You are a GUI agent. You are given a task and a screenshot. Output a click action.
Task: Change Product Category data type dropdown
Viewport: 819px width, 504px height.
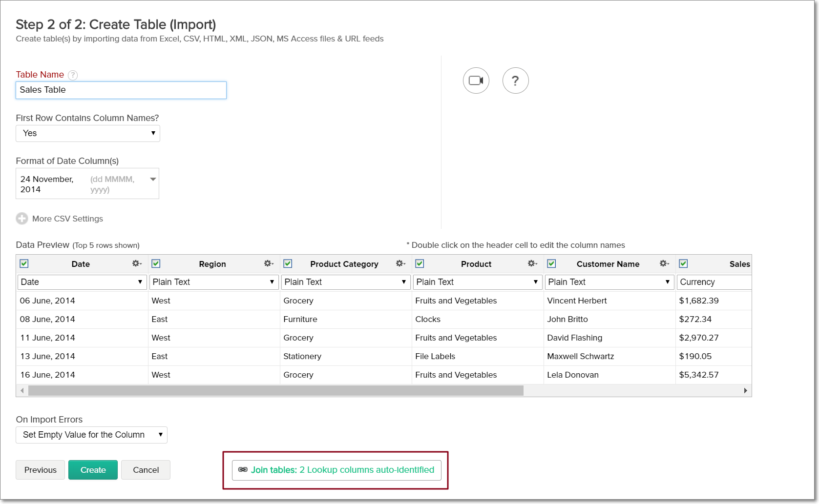(x=345, y=282)
